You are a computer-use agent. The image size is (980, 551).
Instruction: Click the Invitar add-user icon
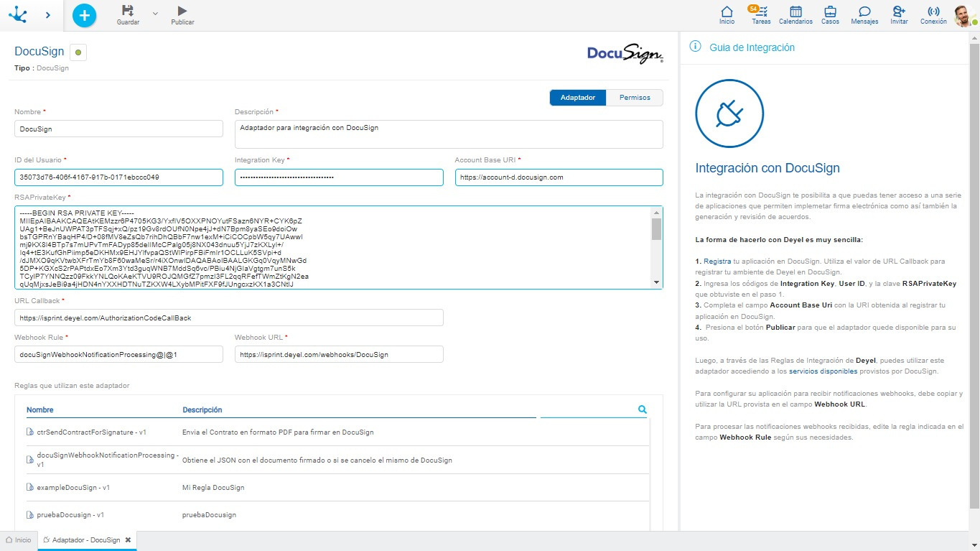pos(898,14)
